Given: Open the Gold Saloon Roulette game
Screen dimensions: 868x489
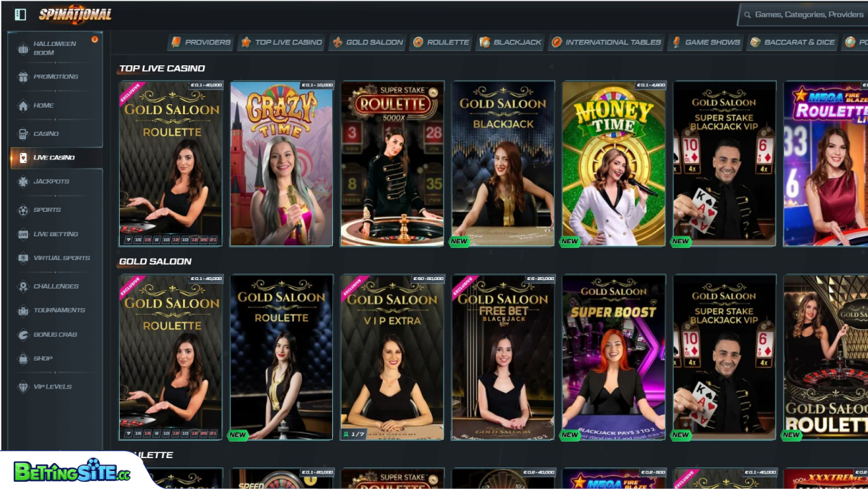Looking at the screenshot, I should coord(171,163).
